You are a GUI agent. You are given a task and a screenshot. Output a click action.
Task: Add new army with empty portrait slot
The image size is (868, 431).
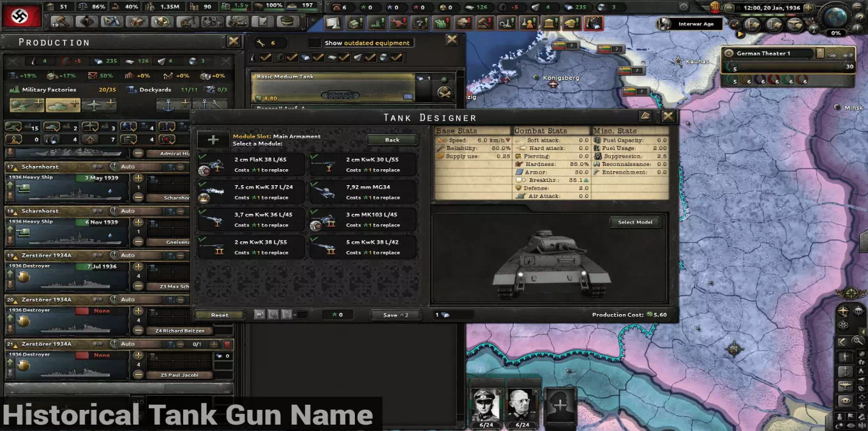tap(560, 406)
